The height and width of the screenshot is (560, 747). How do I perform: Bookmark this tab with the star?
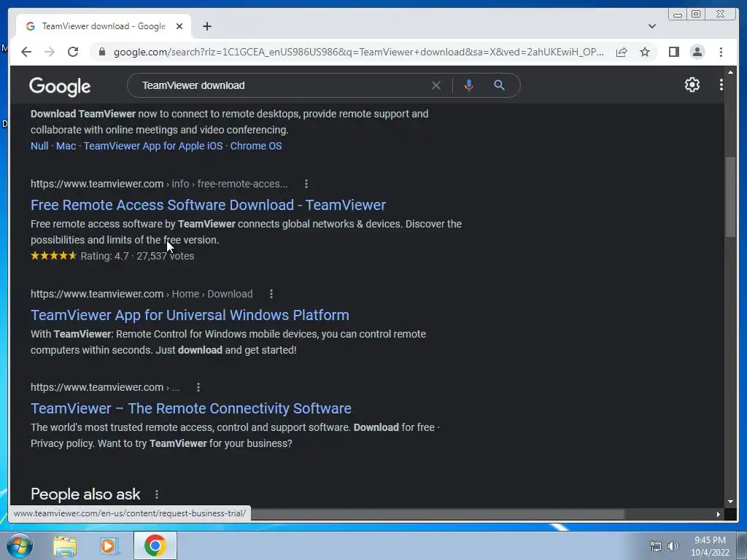(645, 52)
